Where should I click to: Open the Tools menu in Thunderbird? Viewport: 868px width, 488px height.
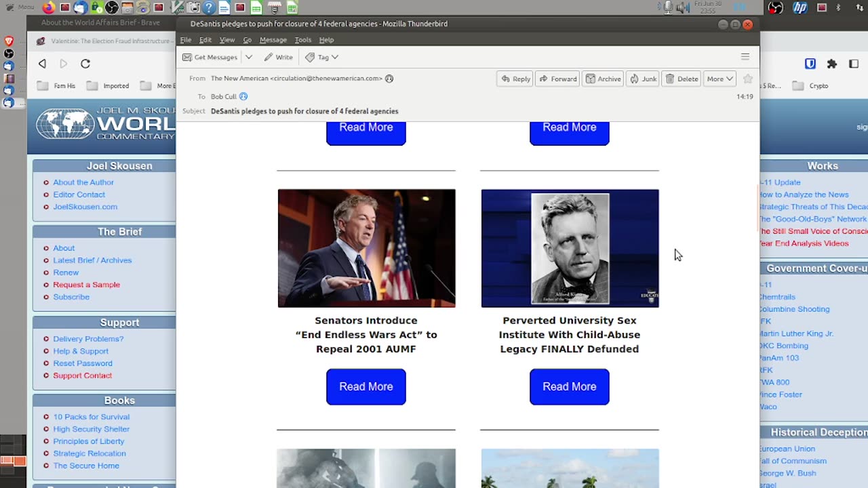pos(303,40)
